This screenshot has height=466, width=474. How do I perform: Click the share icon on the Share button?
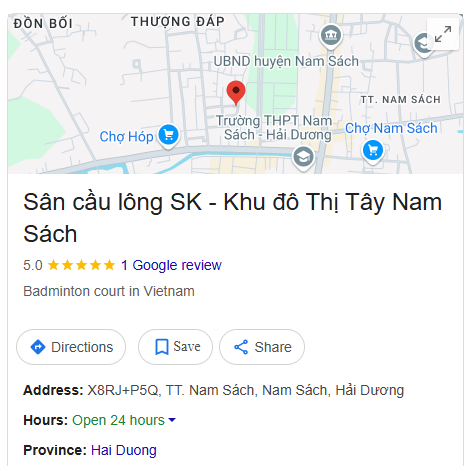pos(241,347)
